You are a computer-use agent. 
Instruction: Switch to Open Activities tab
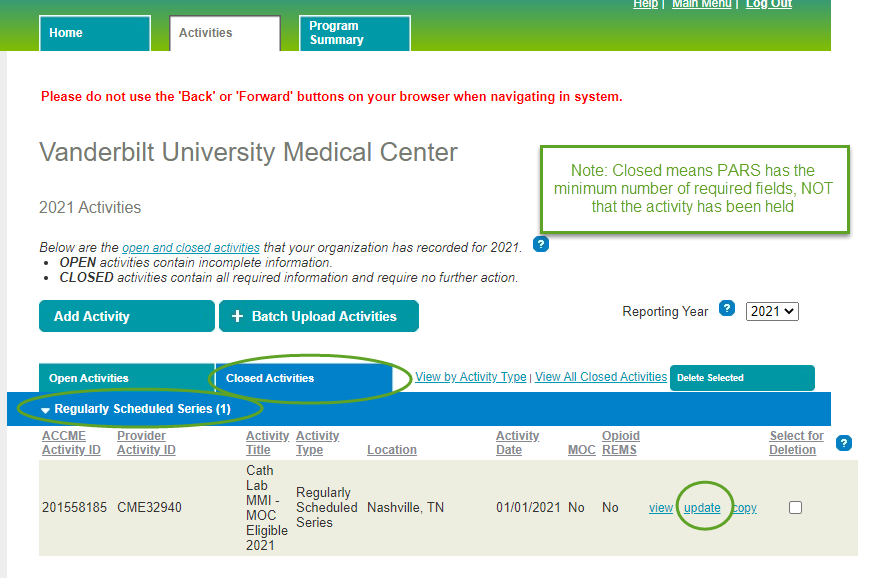tap(127, 378)
